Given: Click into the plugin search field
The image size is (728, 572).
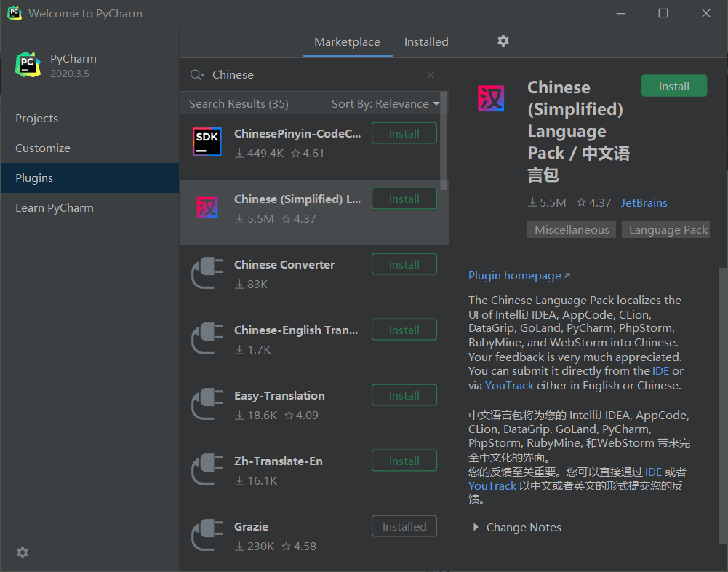Looking at the screenshot, I should tap(316, 75).
